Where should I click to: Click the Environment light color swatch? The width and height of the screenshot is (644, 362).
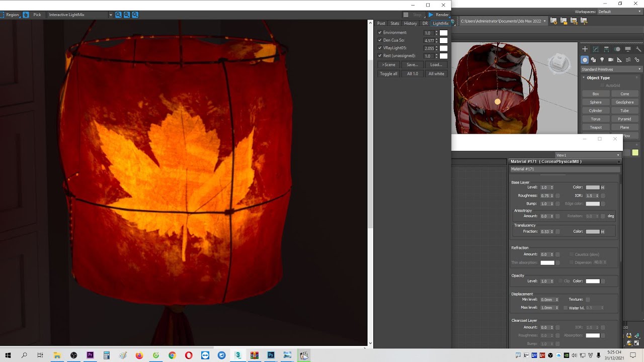(443, 33)
